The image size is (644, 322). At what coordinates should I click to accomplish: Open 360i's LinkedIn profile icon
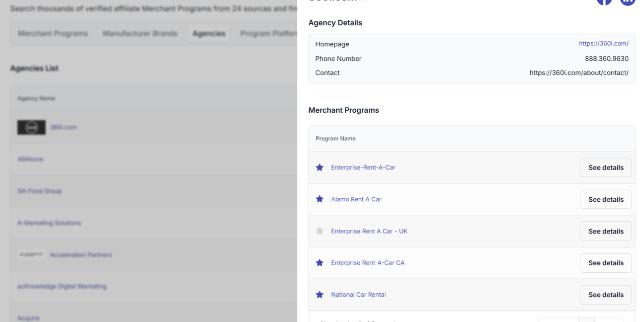[627, 2]
